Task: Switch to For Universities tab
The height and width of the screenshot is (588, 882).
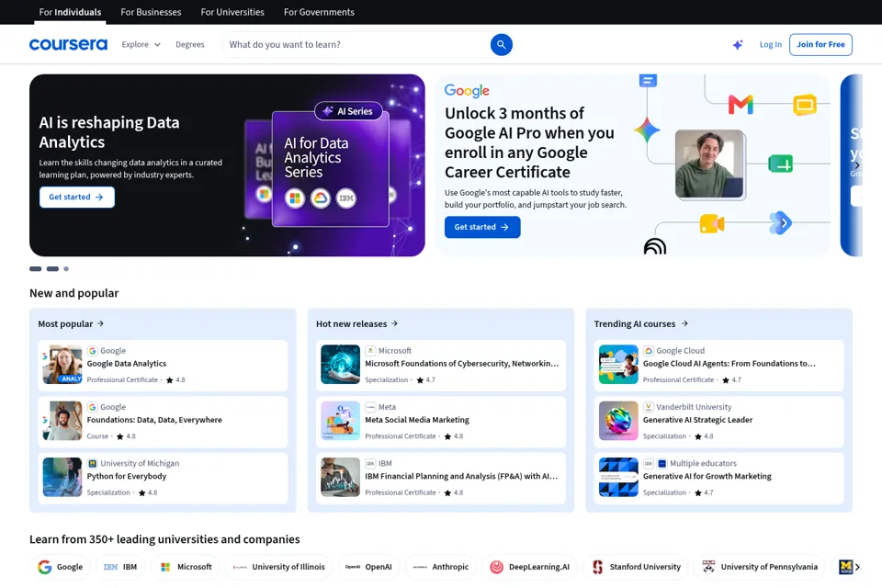Action: pyautogui.click(x=232, y=12)
